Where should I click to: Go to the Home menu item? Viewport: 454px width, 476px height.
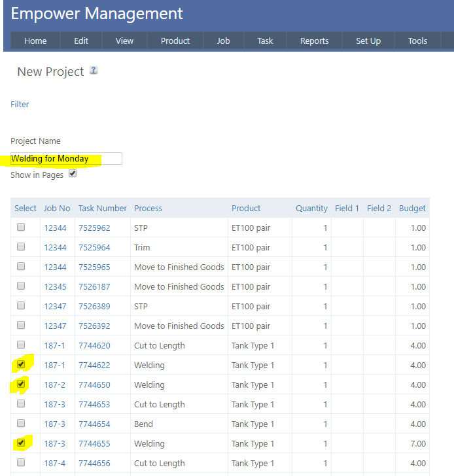(35, 41)
